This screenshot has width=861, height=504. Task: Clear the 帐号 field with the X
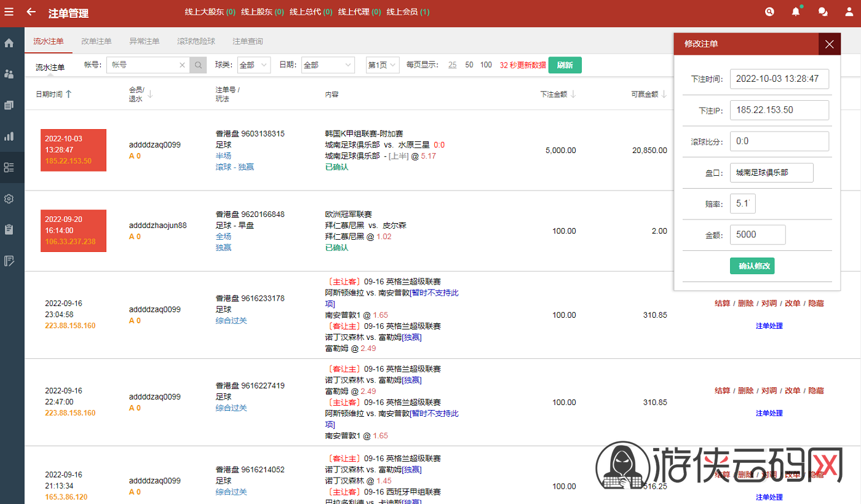(182, 65)
